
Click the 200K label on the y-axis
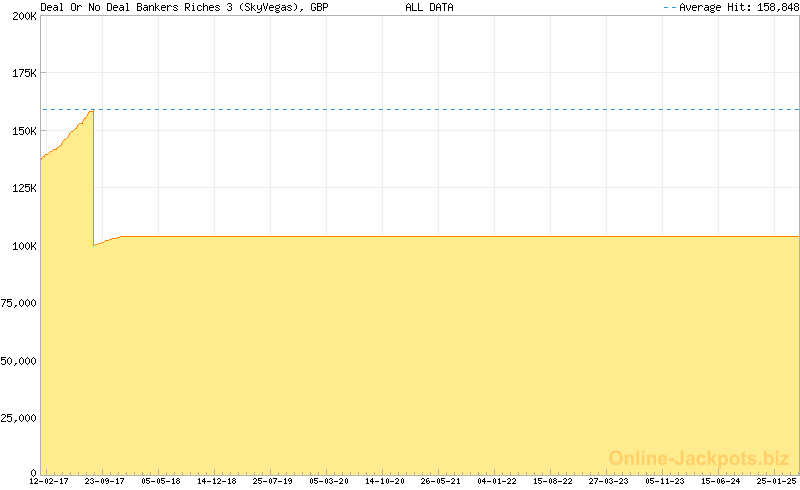(24, 17)
